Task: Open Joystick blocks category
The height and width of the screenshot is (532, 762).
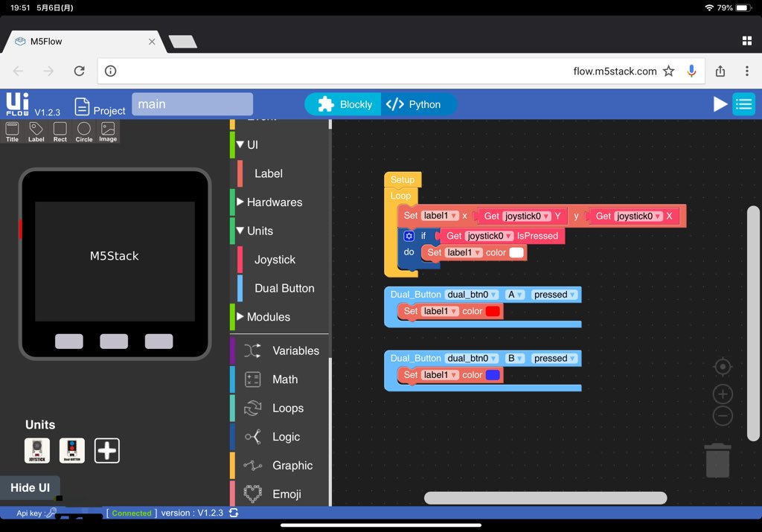Action: 275,260
